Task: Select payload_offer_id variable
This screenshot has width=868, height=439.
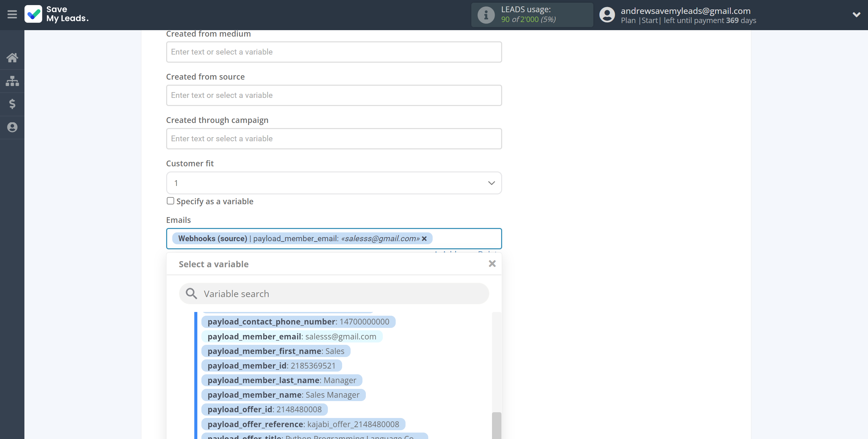Action: pyautogui.click(x=264, y=410)
